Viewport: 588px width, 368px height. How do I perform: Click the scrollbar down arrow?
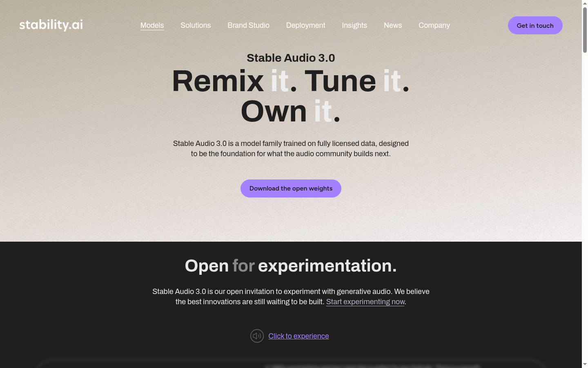(585, 364)
